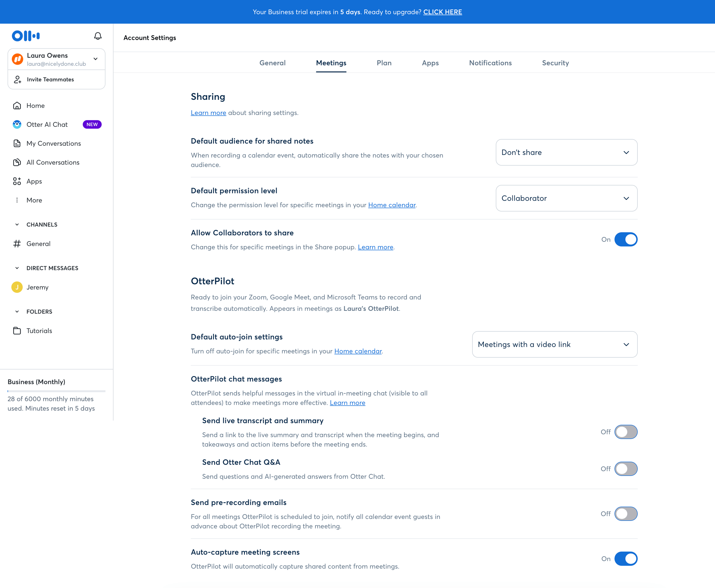Enable Send live transcript and summary

point(626,432)
